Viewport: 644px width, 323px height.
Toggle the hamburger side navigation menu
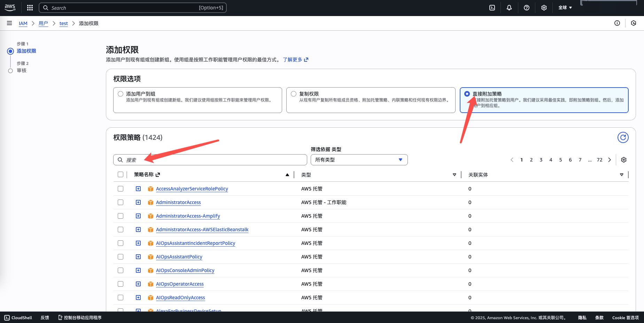tap(9, 23)
